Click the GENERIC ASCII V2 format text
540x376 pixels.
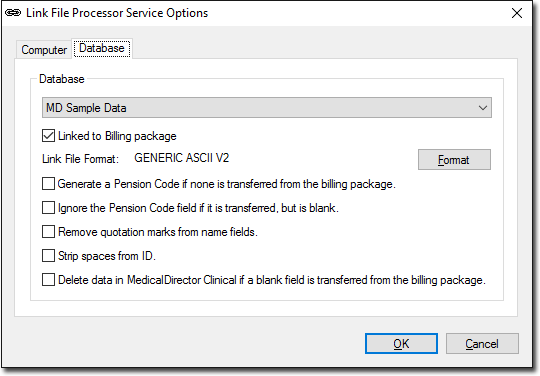pos(181,158)
